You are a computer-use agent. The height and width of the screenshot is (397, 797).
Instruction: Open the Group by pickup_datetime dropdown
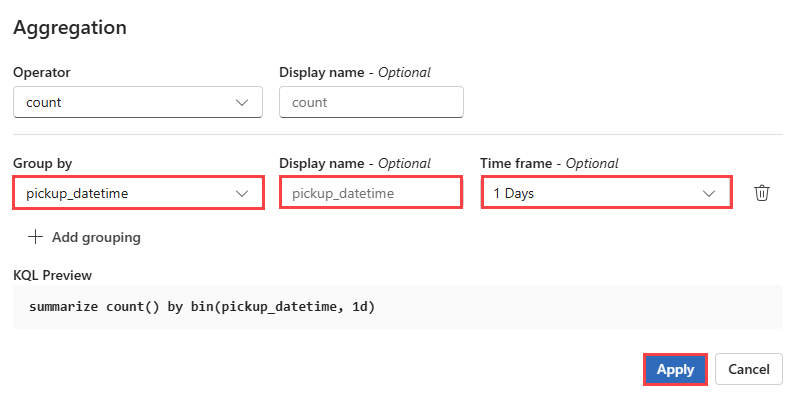tap(138, 193)
